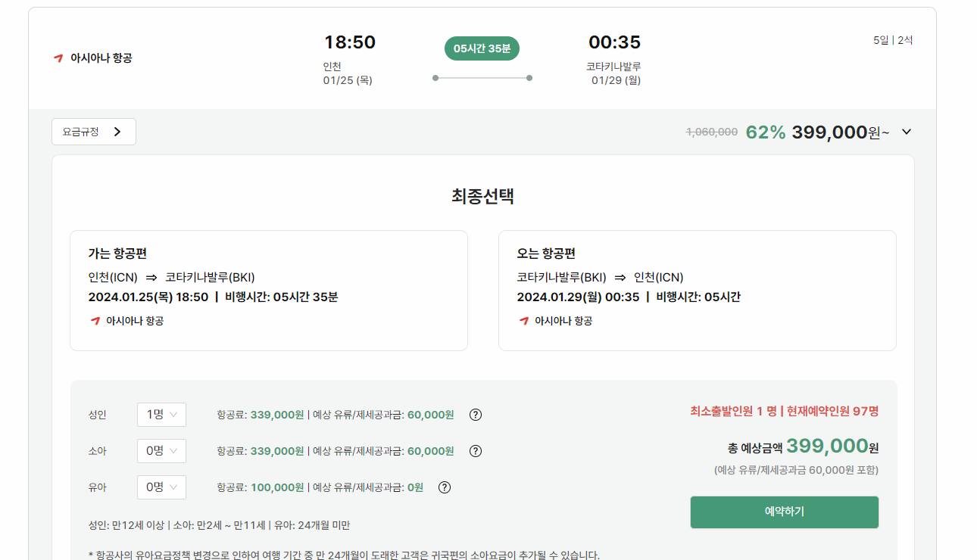Image resolution: width=977 pixels, height=560 pixels.
Task: Open the 소아 passenger count dropdown
Action: (161, 451)
